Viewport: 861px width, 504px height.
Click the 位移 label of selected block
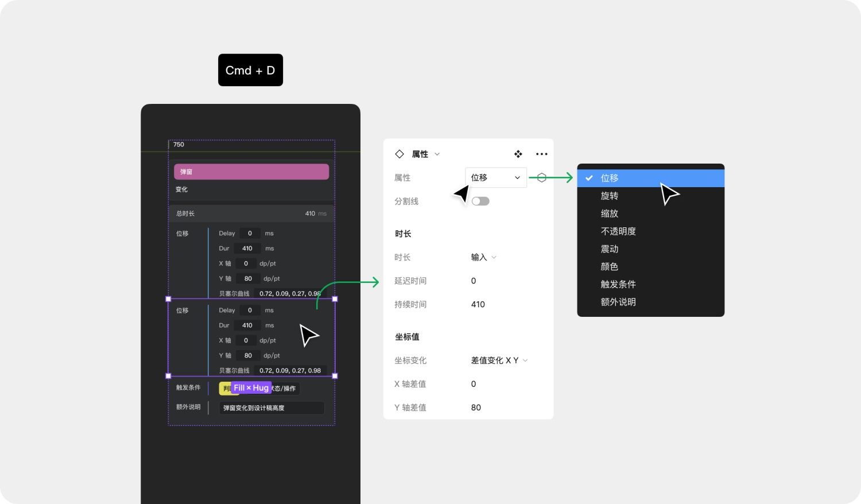[183, 311]
